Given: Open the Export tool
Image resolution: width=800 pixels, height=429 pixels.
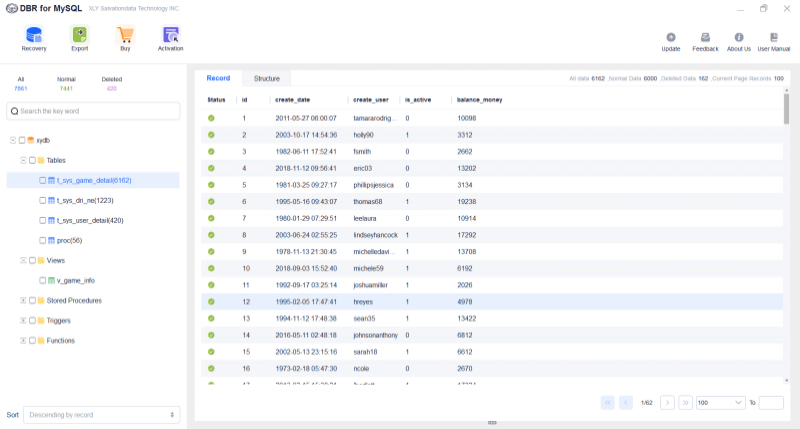Looking at the screenshot, I should (x=80, y=36).
